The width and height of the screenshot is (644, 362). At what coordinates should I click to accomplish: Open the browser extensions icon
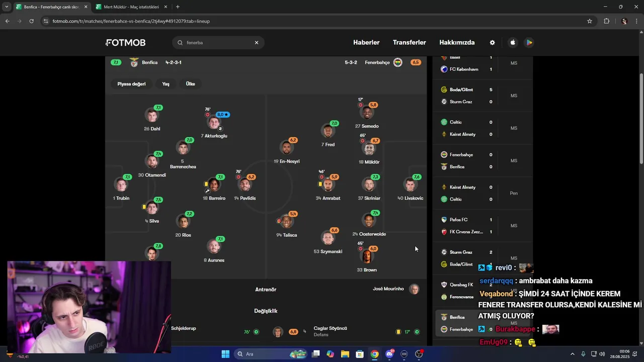coord(606,21)
